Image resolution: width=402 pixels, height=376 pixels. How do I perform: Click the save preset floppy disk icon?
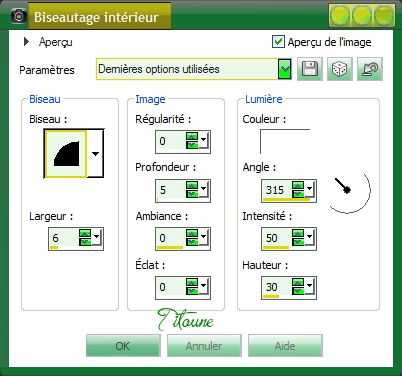tap(310, 69)
